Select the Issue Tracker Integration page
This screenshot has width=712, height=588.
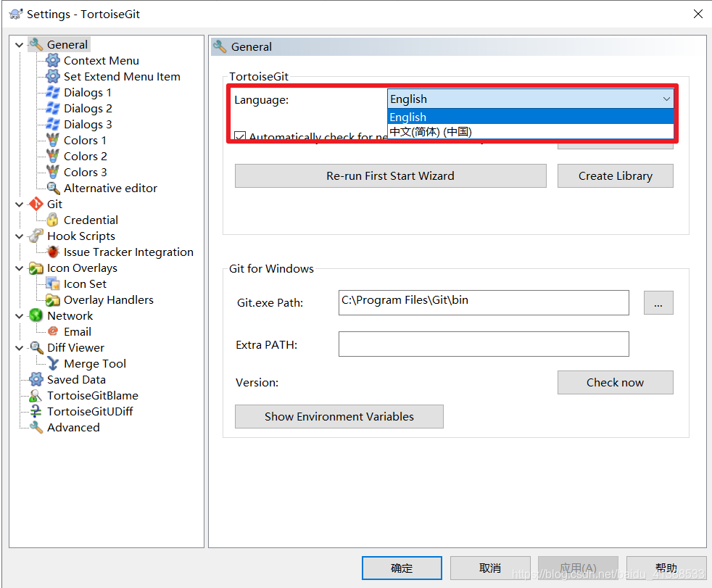(128, 252)
